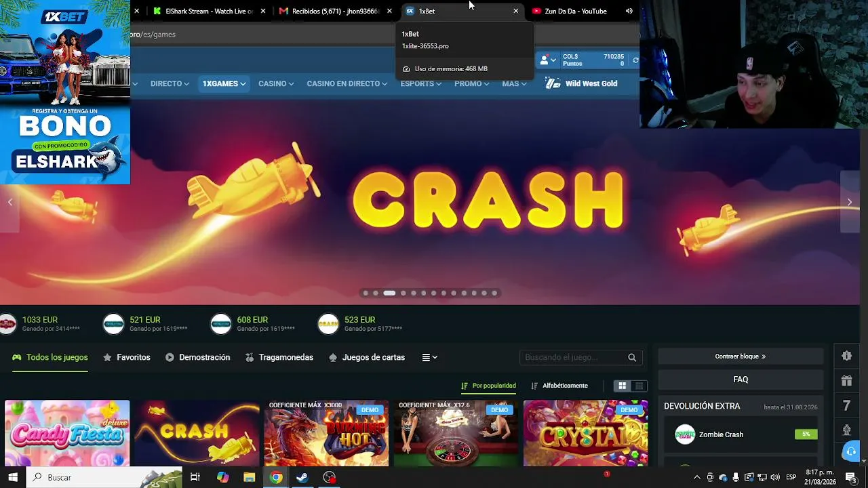Open the live support headset chat

(x=850, y=451)
